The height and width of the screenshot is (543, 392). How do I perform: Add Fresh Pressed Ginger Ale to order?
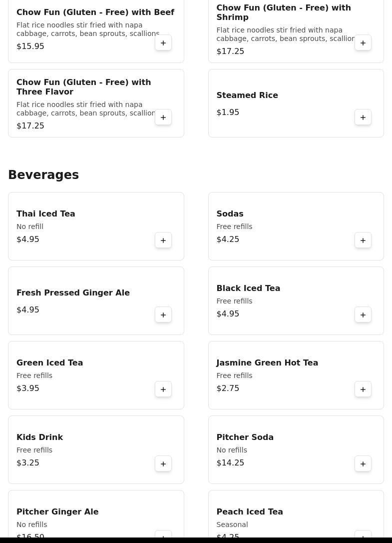point(163,314)
